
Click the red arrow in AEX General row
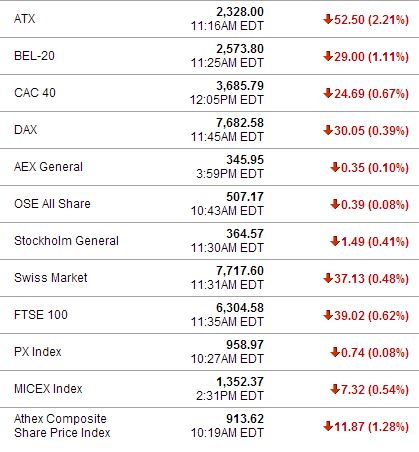[335, 167]
